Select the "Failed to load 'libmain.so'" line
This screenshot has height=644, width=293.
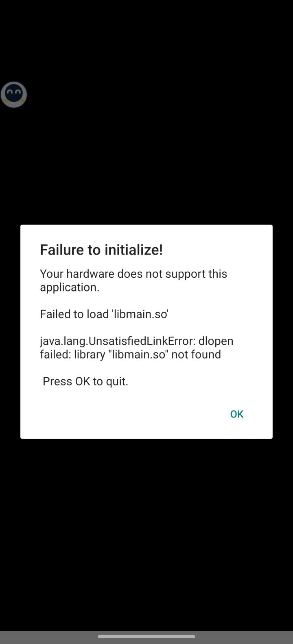tap(104, 314)
